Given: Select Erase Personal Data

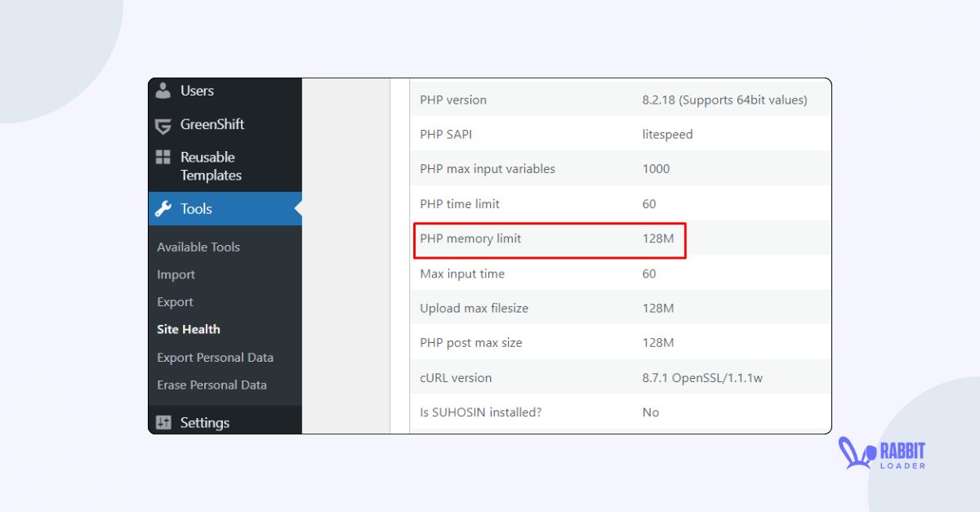Looking at the screenshot, I should [x=212, y=385].
